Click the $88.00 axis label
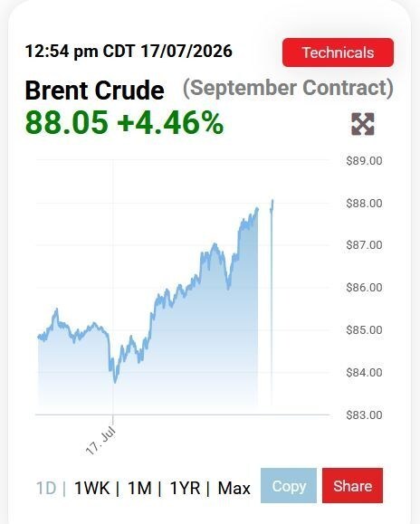The height and width of the screenshot is (524, 420). [x=364, y=204]
